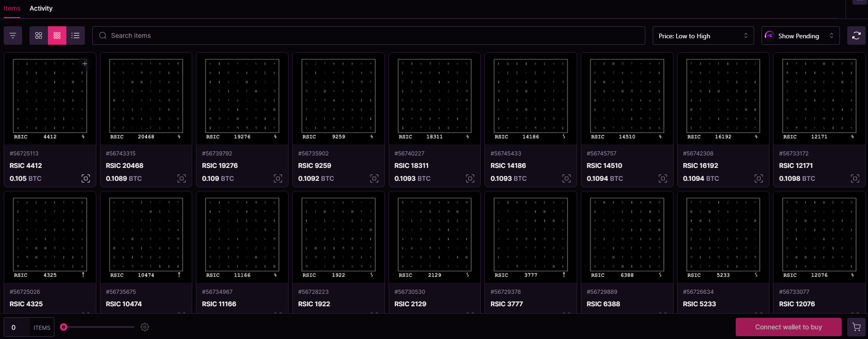Screen dimensions: 868x339
Task: Open the filter panel icon
Action: pos(13,36)
